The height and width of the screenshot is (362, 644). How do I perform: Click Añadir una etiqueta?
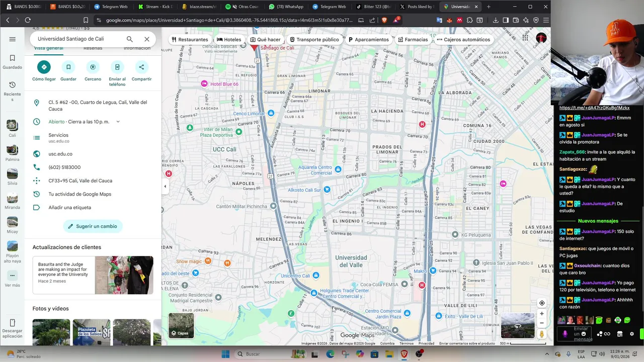69,208
